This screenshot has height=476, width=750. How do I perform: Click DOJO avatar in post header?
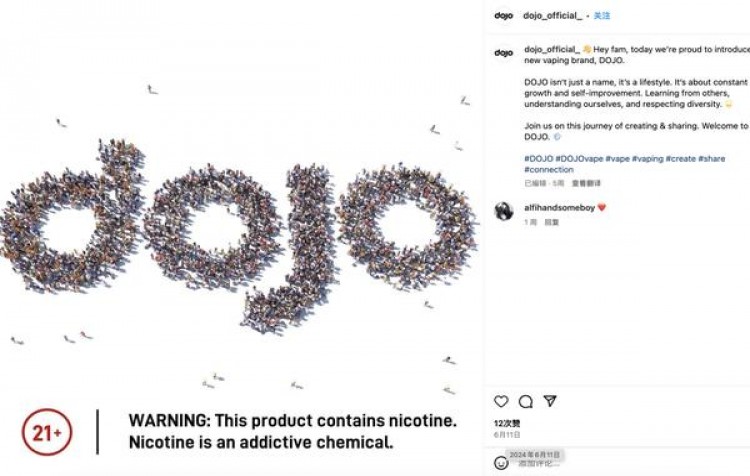point(503,16)
